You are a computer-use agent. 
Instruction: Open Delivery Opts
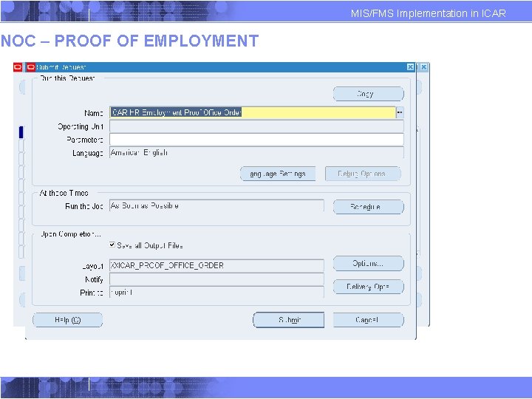coord(369,287)
